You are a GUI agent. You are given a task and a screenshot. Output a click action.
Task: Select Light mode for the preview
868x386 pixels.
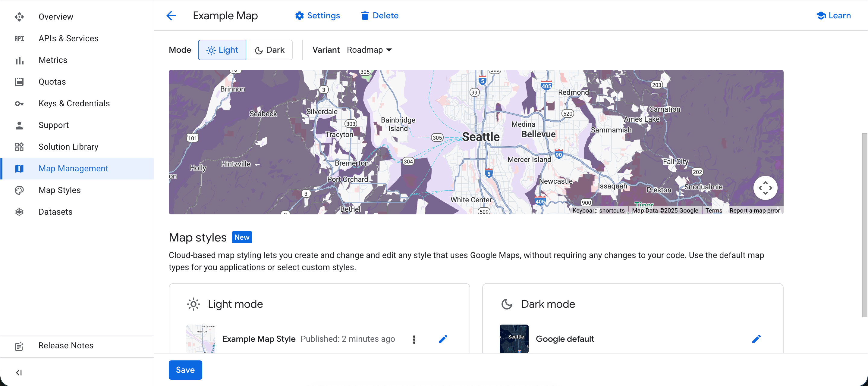tap(222, 50)
